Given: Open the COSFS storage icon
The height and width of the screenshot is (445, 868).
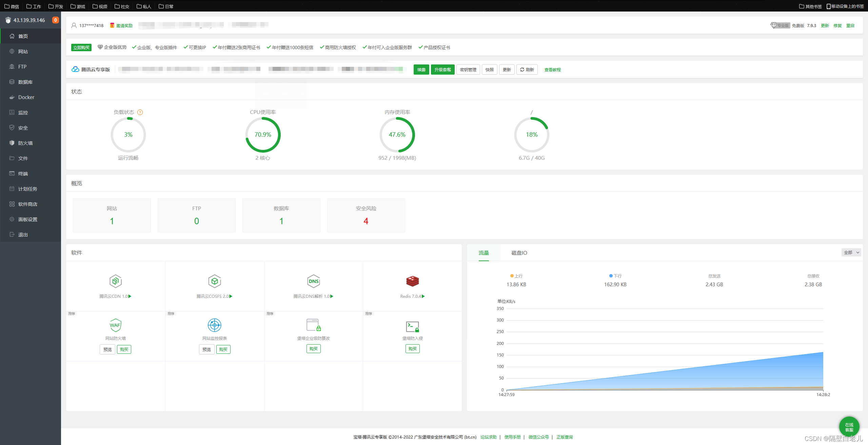Looking at the screenshot, I should click(214, 281).
